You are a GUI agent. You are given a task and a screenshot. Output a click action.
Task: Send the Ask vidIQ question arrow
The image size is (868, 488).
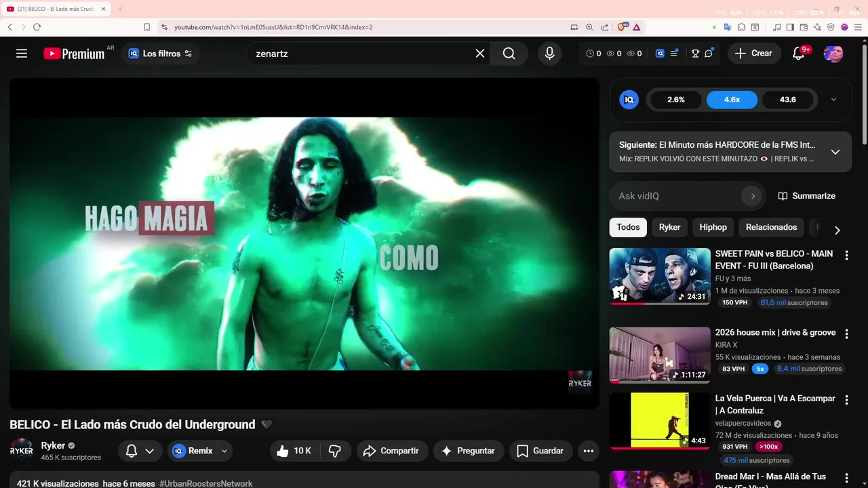pyautogui.click(x=752, y=196)
